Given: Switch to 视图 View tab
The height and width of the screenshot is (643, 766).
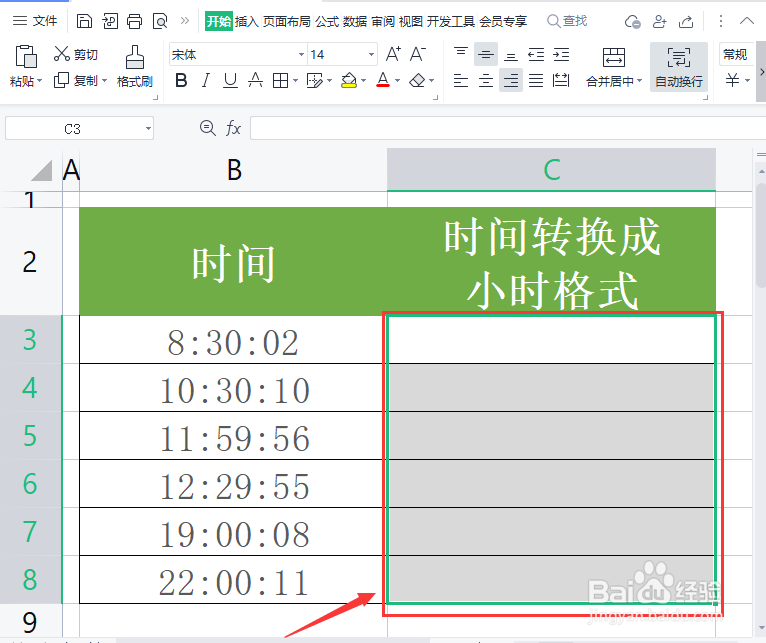Looking at the screenshot, I should (410, 21).
